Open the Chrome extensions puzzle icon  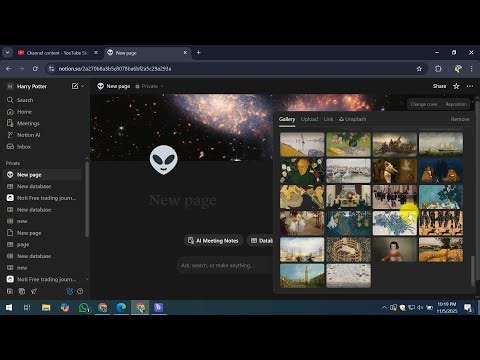point(438,69)
